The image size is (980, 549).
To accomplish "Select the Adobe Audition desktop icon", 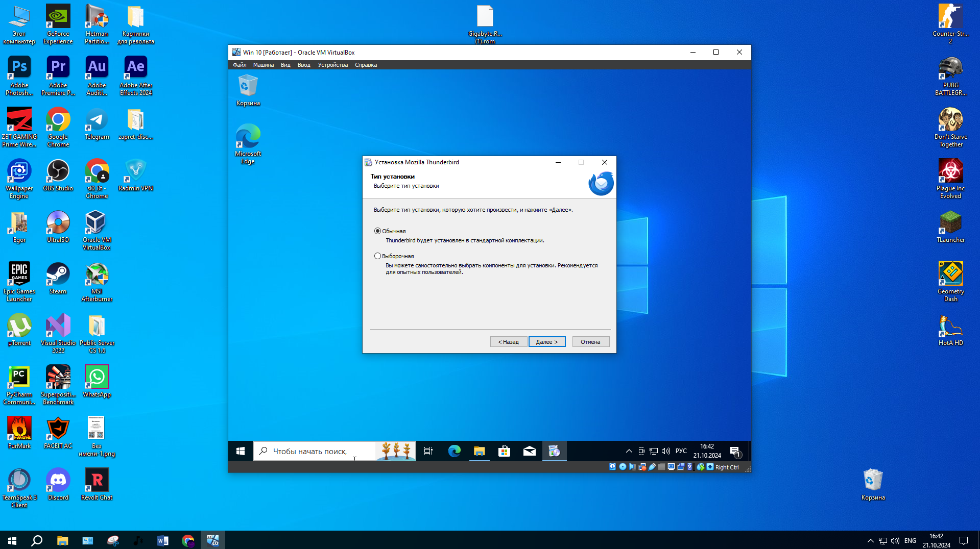I will click(97, 76).
